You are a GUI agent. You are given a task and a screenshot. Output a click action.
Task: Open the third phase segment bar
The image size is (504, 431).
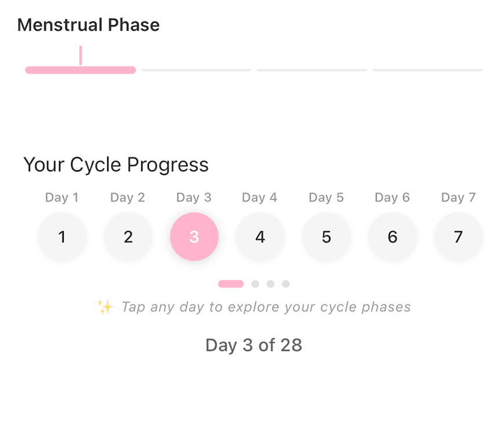(312, 70)
